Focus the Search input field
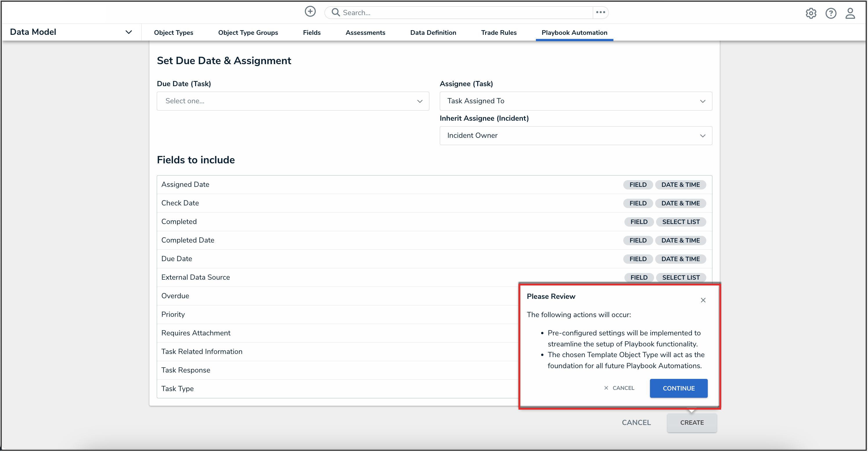868x452 pixels. pyautogui.click(x=465, y=13)
